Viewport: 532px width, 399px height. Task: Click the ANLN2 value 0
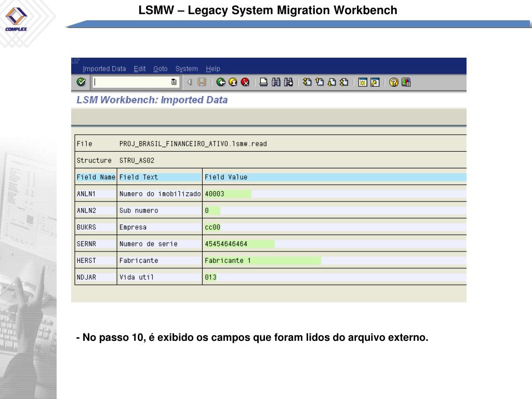[207, 210]
